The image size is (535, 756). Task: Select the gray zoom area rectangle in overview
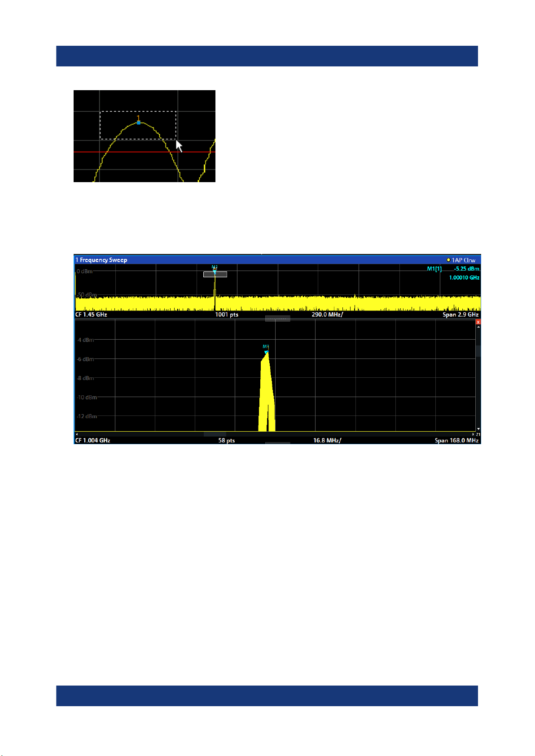(215, 274)
